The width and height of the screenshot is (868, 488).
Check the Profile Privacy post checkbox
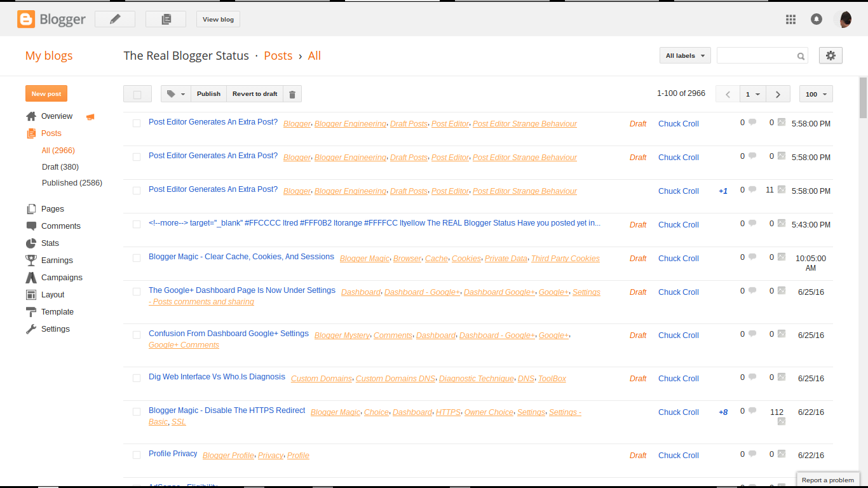click(137, 455)
